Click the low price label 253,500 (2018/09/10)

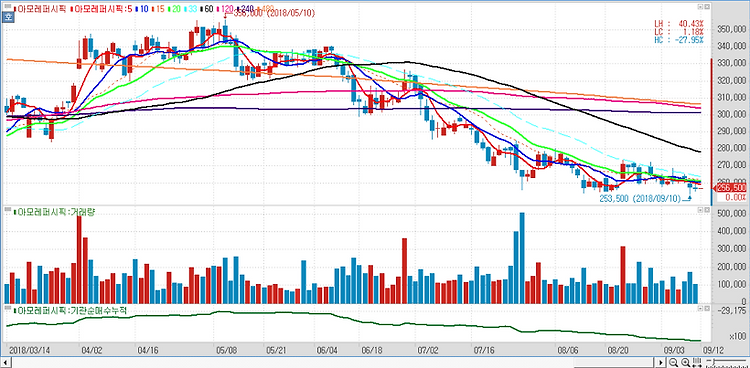point(640,198)
